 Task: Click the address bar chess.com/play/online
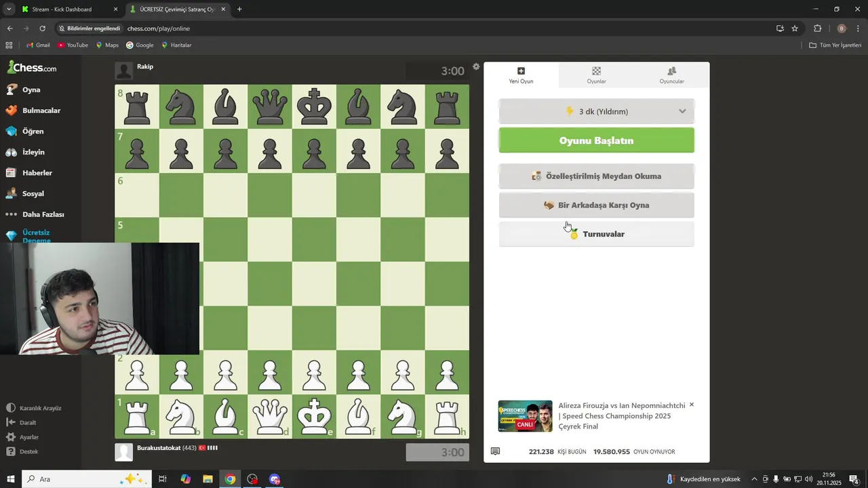pyautogui.click(x=159, y=28)
